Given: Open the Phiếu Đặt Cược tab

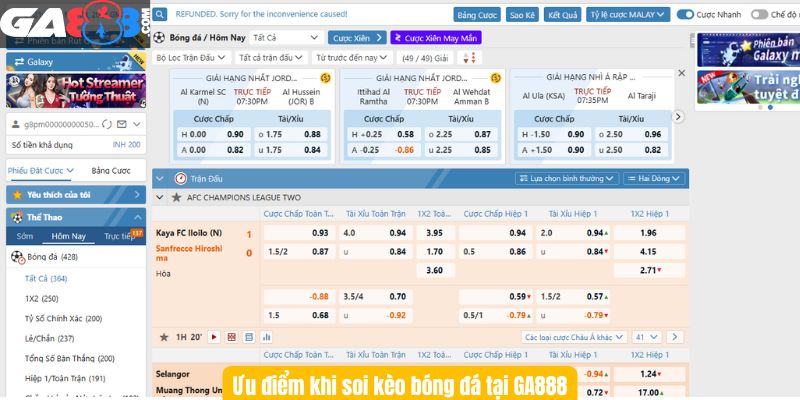Looking at the screenshot, I should click(x=40, y=170).
